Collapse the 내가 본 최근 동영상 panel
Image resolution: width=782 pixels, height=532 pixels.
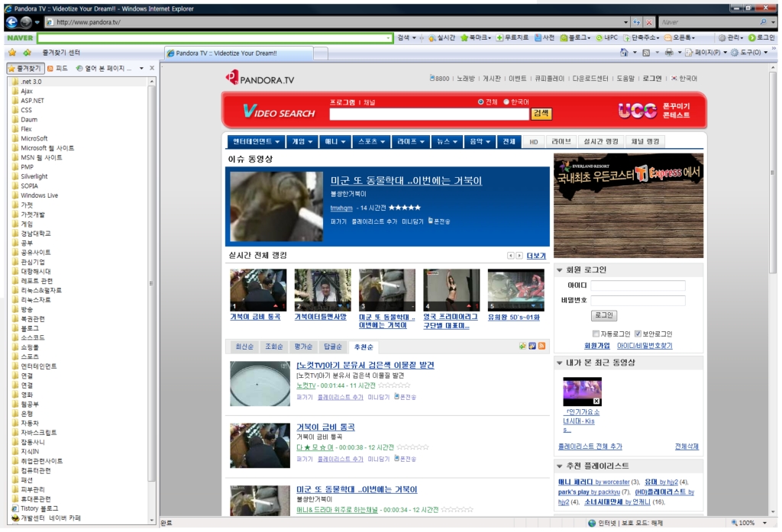[560, 363]
